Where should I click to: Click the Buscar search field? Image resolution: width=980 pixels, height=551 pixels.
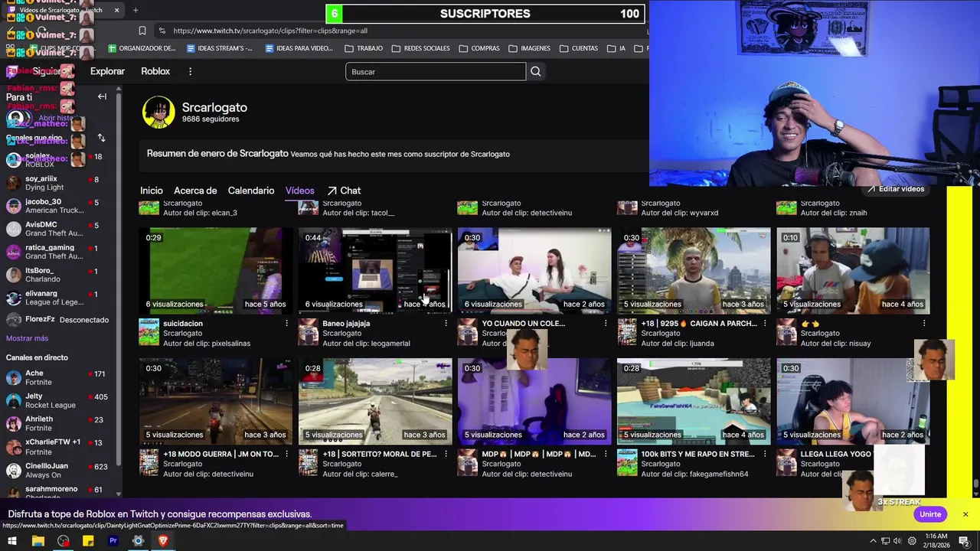point(436,71)
